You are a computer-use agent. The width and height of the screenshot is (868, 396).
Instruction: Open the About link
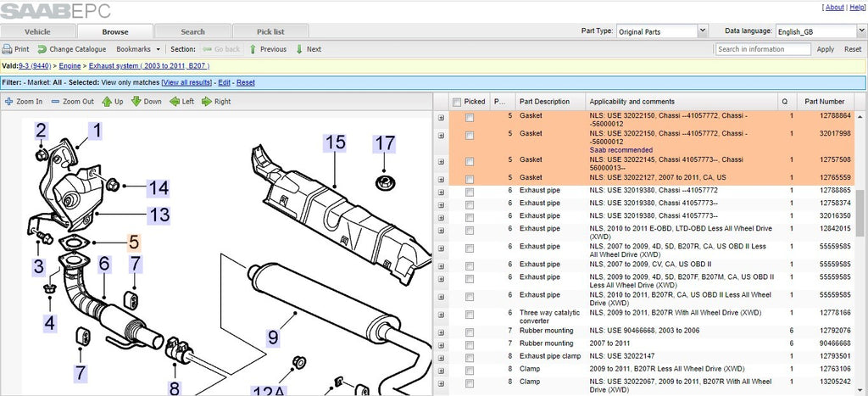[x=835, y=8]
